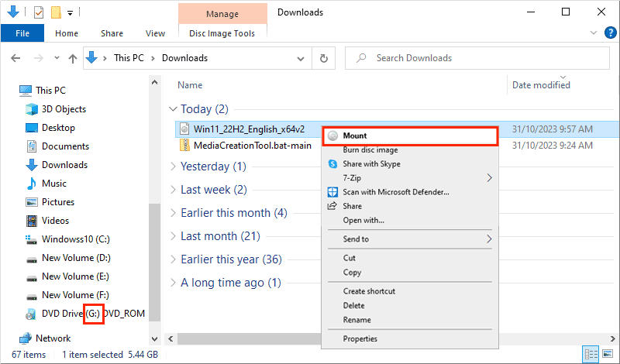Click Downloads in the address bar path
Screen dimensions: 620x364
(x=184, y=58)
